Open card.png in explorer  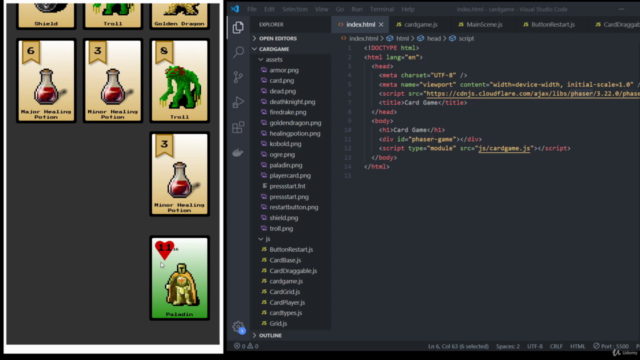pyautogui.click(x=281, y=81)
